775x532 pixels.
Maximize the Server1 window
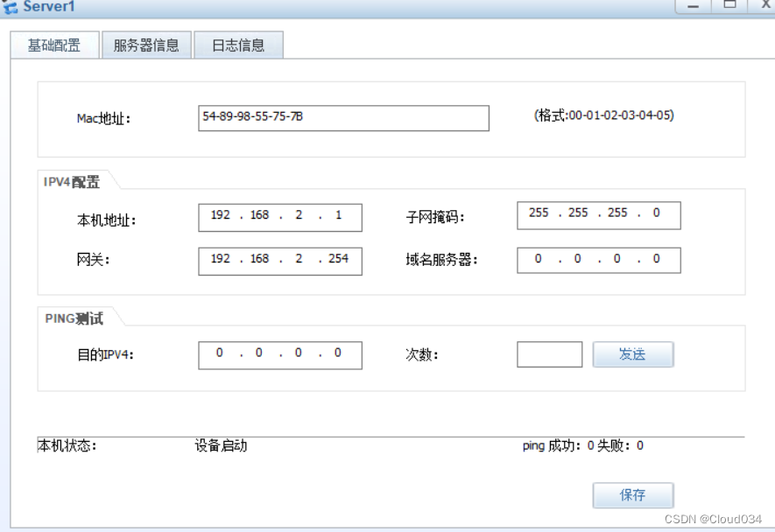pyautogui.click(x=730, y=5)
